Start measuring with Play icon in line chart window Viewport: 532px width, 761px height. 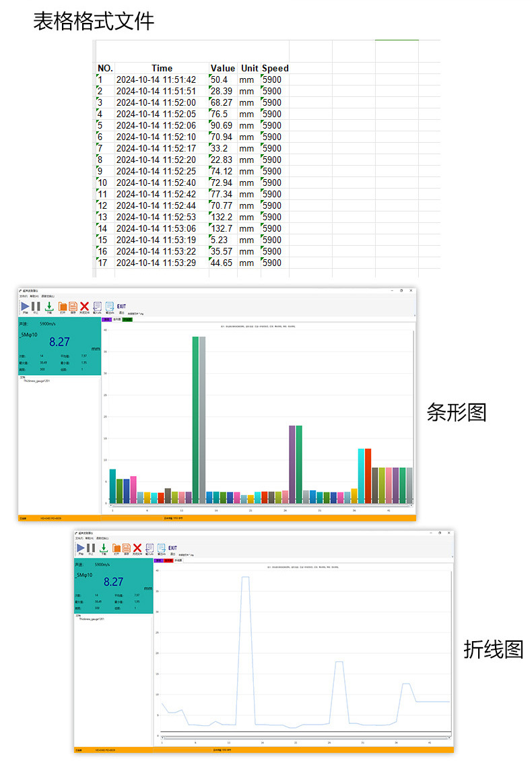tap(81, 548)
